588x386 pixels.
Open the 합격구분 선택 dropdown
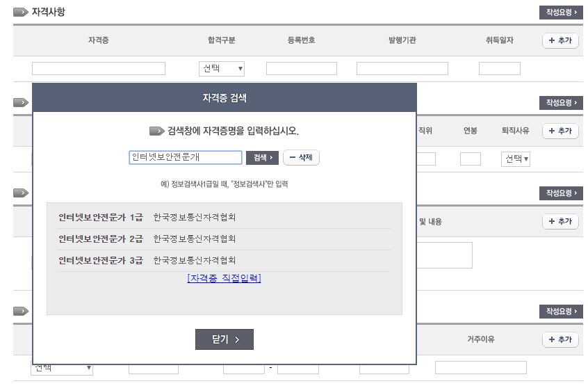[221, 69]
